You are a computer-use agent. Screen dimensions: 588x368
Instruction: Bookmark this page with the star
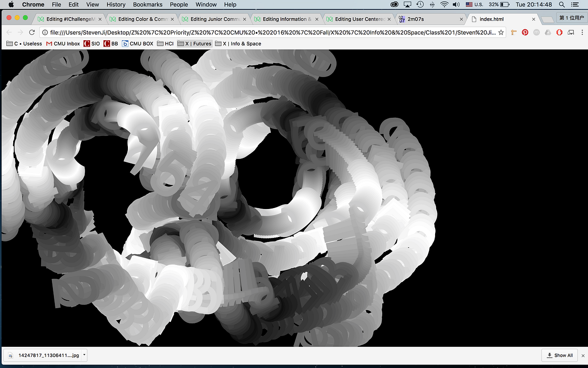[x=501, y=32]
